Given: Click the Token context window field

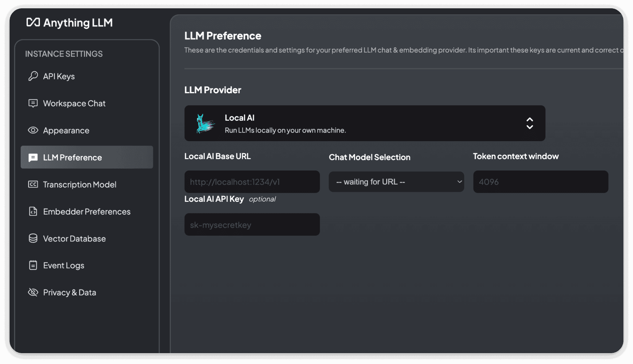Looking at the screenshot, I should coord(541,182).
